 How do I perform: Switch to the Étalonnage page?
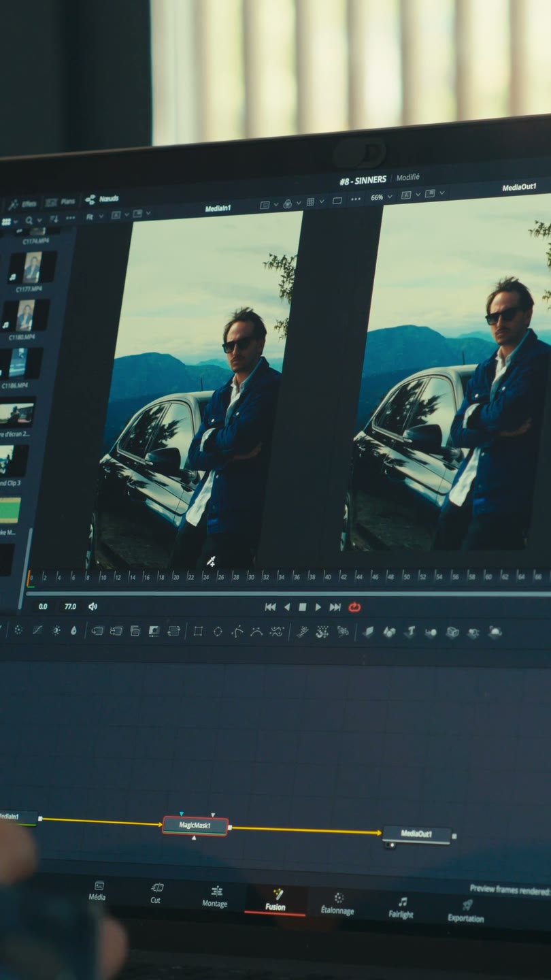coord(337,904)
